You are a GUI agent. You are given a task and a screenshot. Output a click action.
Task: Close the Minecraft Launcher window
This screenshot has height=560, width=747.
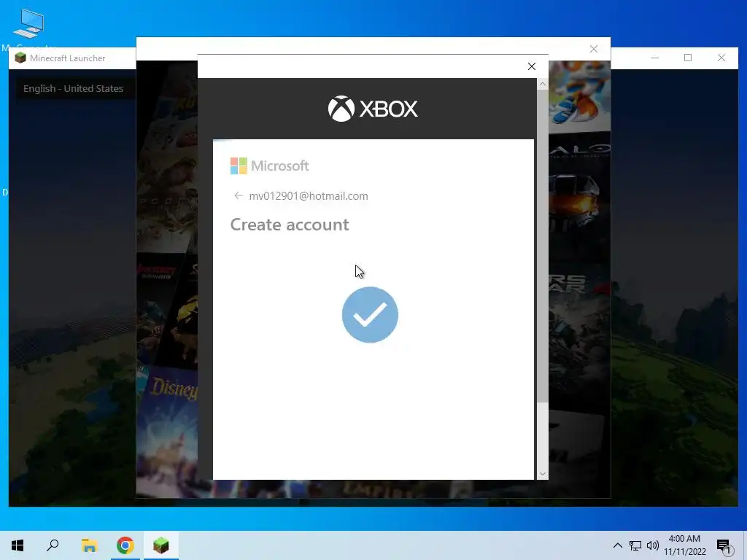721,58
